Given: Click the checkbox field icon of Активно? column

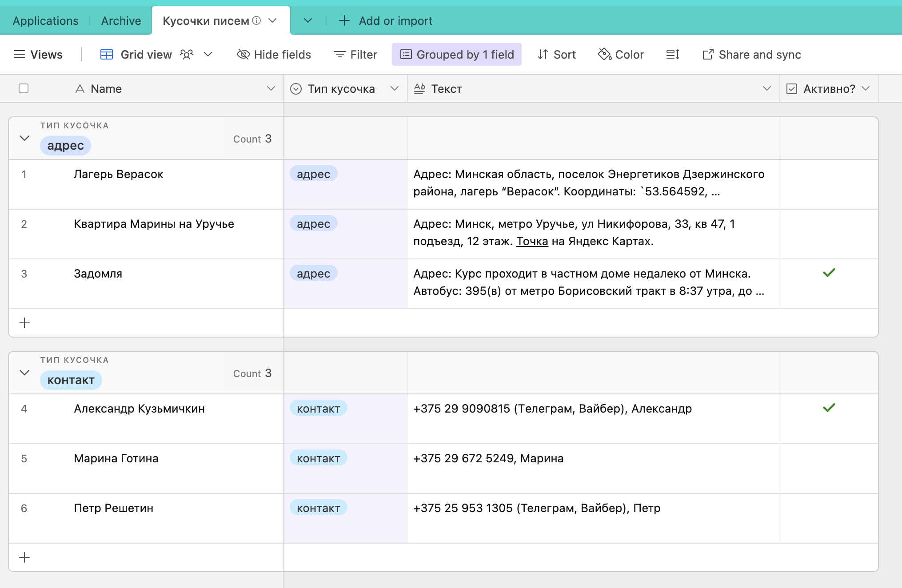Looking at the screenshot, I should (792, 89).
